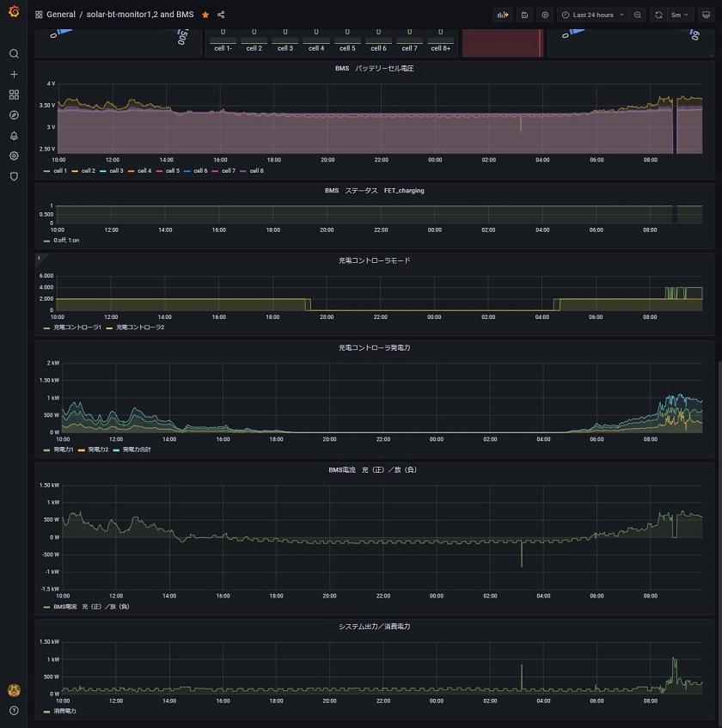
Task: Open panel menu for BMS ステータス FET_charging
Action: tap(374, 190)
